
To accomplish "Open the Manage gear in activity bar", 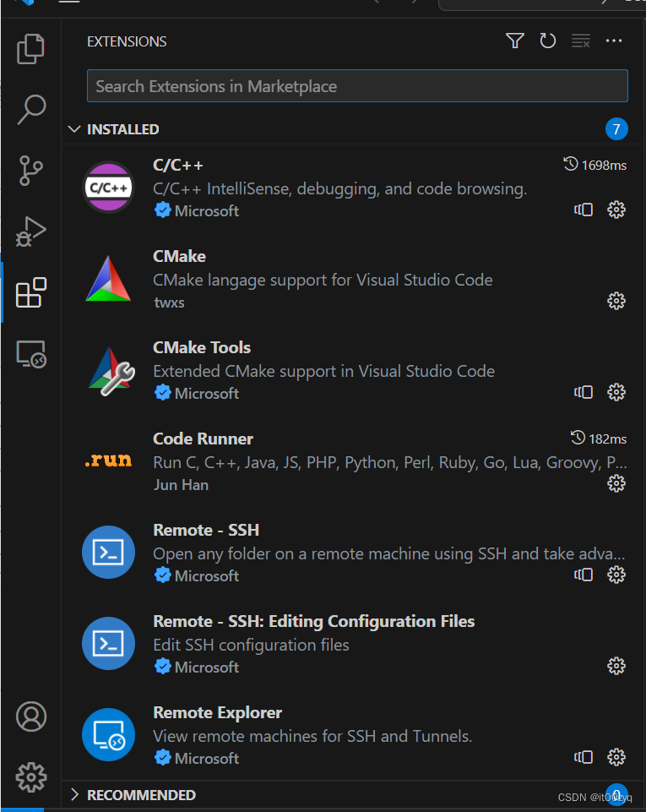I will 31,777.
